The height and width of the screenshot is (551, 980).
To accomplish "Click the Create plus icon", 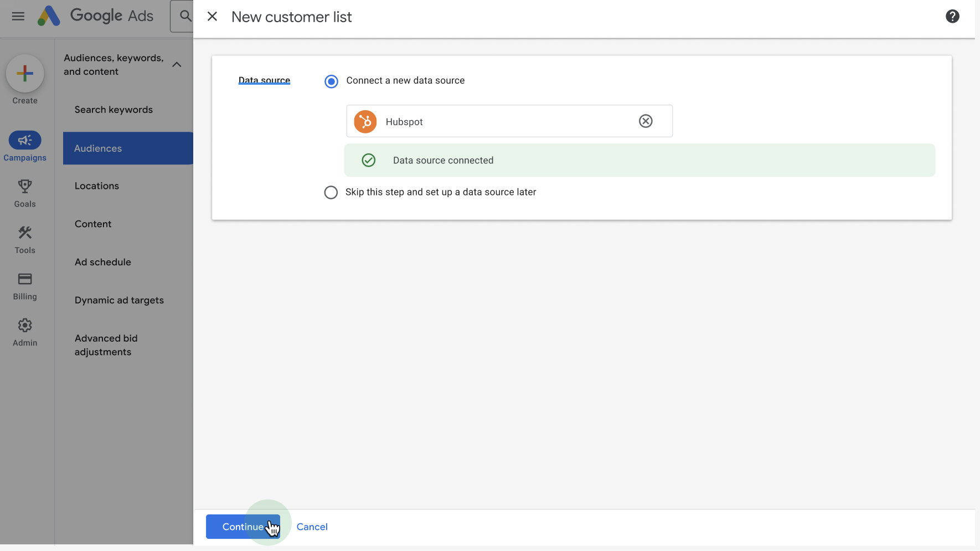I will (x=24, y=73).
